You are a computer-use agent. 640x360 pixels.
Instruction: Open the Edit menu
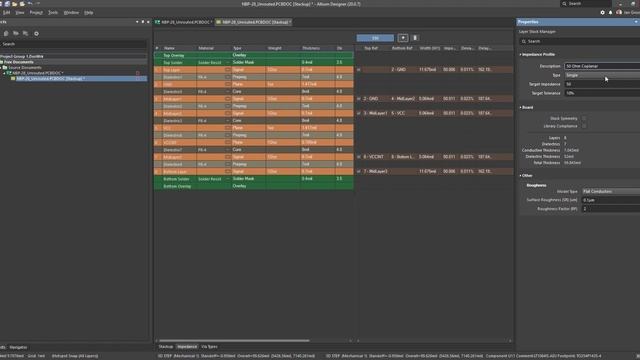(x=6, y=13)
